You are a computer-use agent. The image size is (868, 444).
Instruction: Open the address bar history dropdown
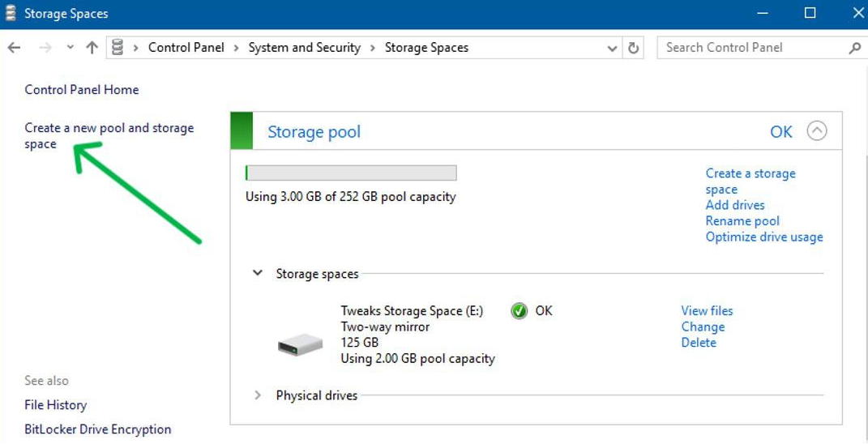click(x=613, y=49)
